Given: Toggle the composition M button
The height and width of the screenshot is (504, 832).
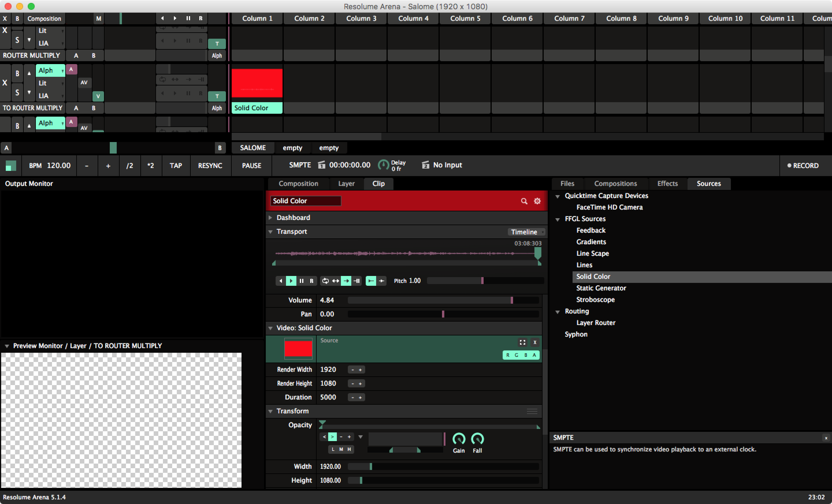Looking at the screenshot, I should [98, 18].
